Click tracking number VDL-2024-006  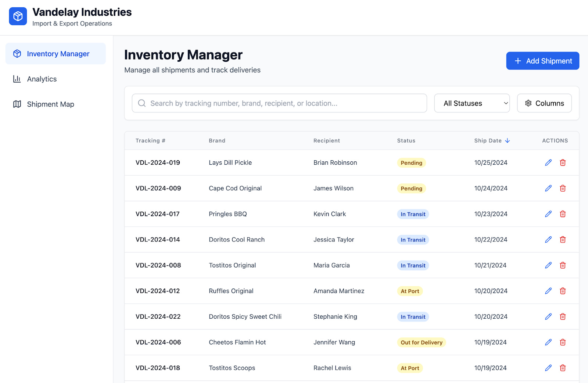(158, 342)
